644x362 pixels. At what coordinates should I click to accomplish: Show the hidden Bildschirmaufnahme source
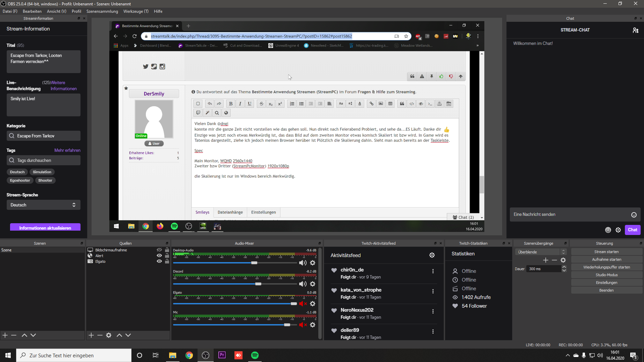pos(159,250)
